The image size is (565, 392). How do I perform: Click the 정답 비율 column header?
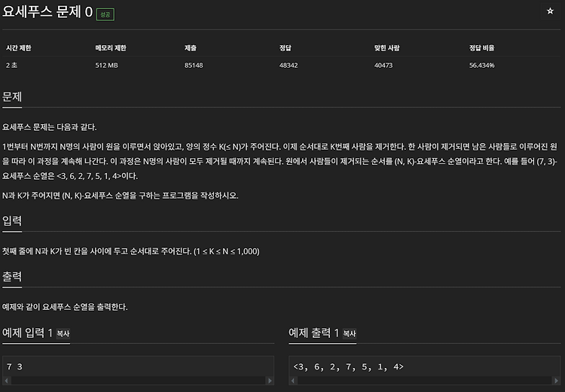pos(482,48)
